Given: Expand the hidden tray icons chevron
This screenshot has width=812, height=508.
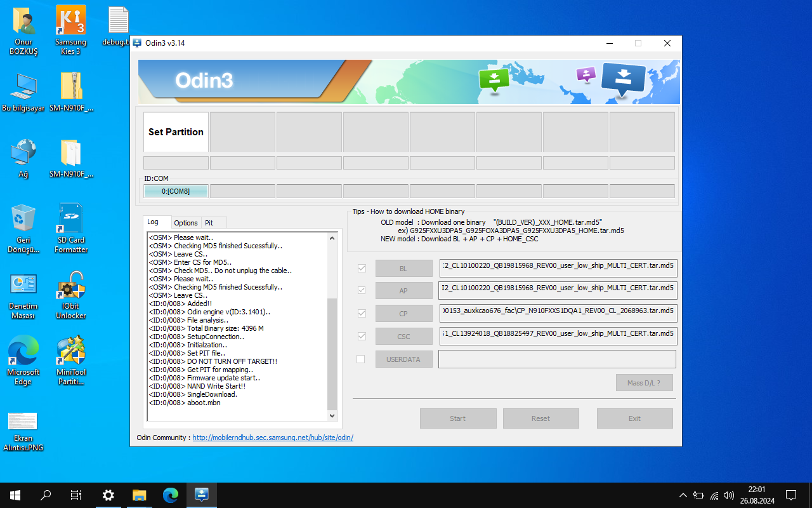Looking at the screenshot, I should tap(683, 495).
